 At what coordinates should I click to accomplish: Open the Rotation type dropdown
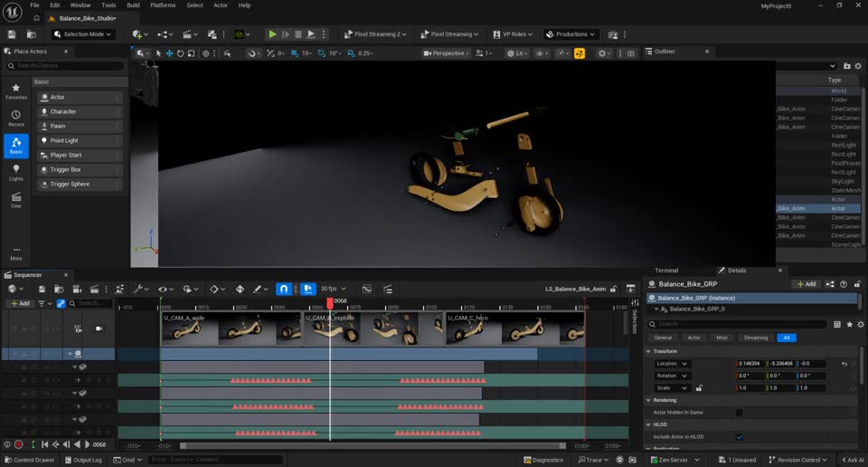coord(672,376)
